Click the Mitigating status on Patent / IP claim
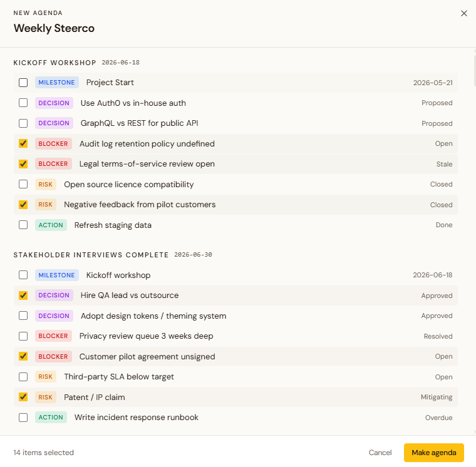Screen dimensions: 476x467 point(437,397)
